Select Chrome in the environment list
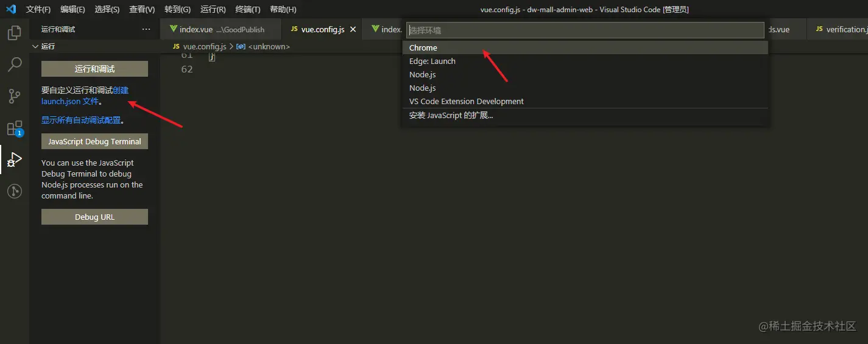 coord(585,47)
